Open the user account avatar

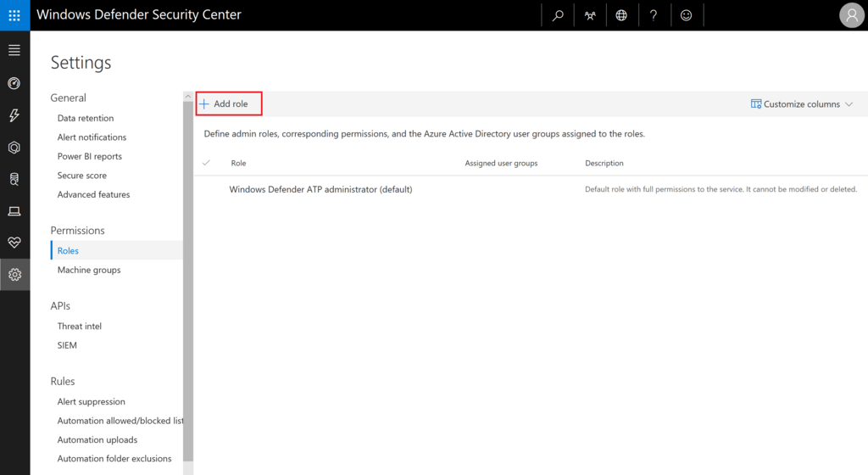852,15
